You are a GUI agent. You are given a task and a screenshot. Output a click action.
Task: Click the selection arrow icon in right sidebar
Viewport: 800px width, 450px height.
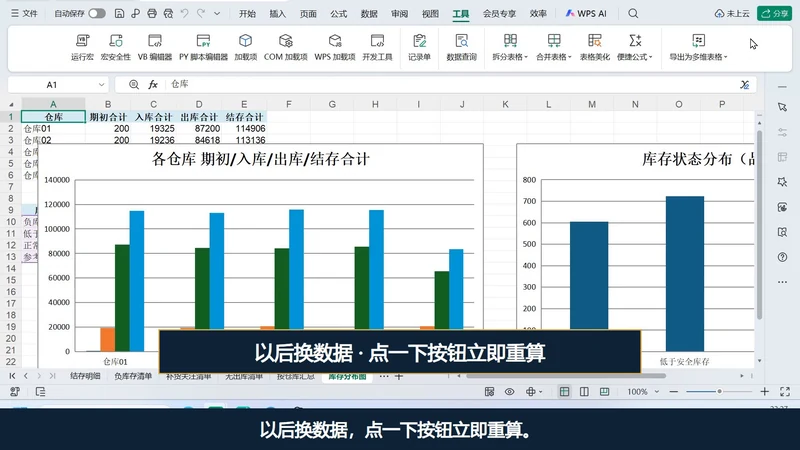[782, 107]
